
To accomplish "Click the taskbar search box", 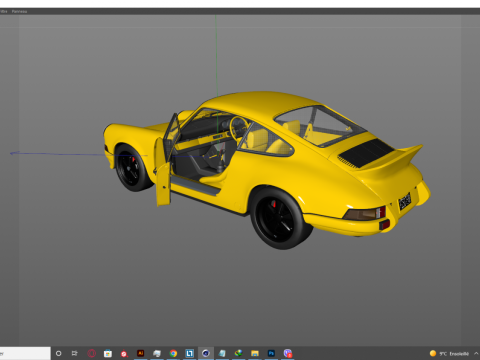I will 25,353.
